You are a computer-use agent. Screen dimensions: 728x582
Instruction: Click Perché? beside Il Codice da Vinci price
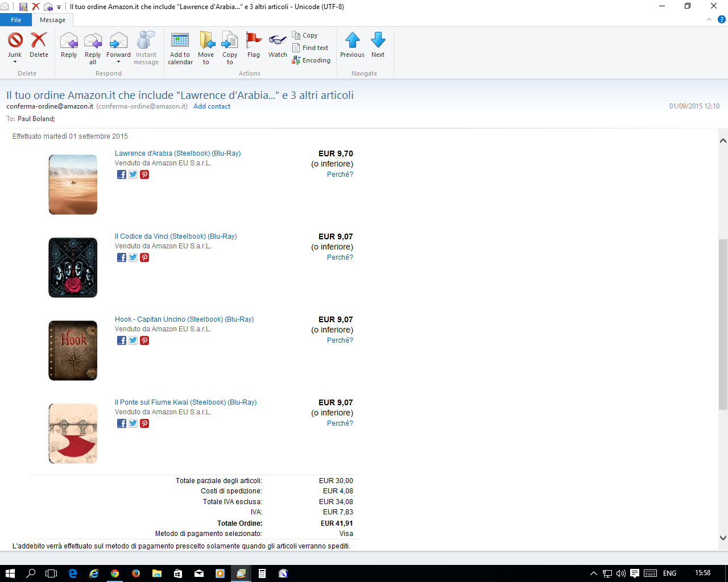(x=340, y=257)
